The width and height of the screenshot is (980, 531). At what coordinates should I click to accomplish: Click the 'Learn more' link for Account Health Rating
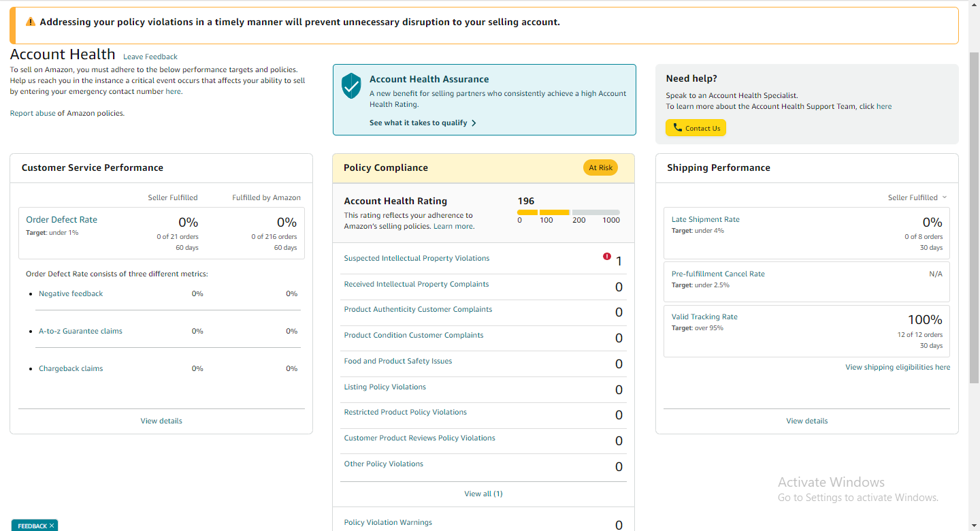(453, 226)
